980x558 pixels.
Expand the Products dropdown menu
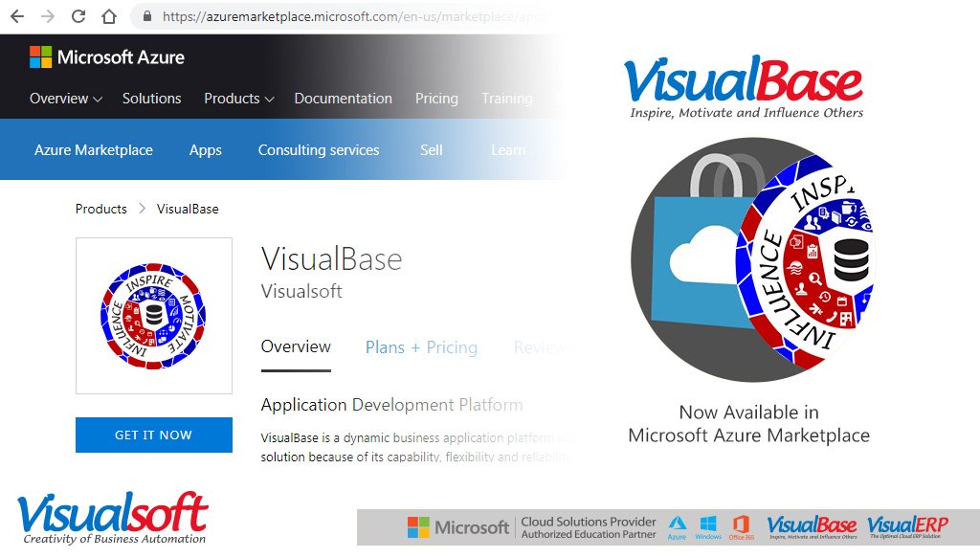(238, 98)
